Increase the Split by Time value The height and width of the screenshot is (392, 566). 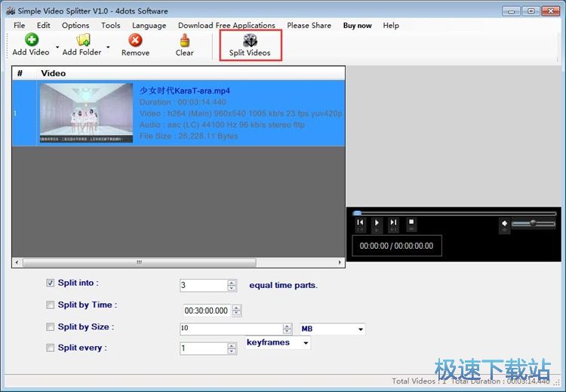click(237, 308)
